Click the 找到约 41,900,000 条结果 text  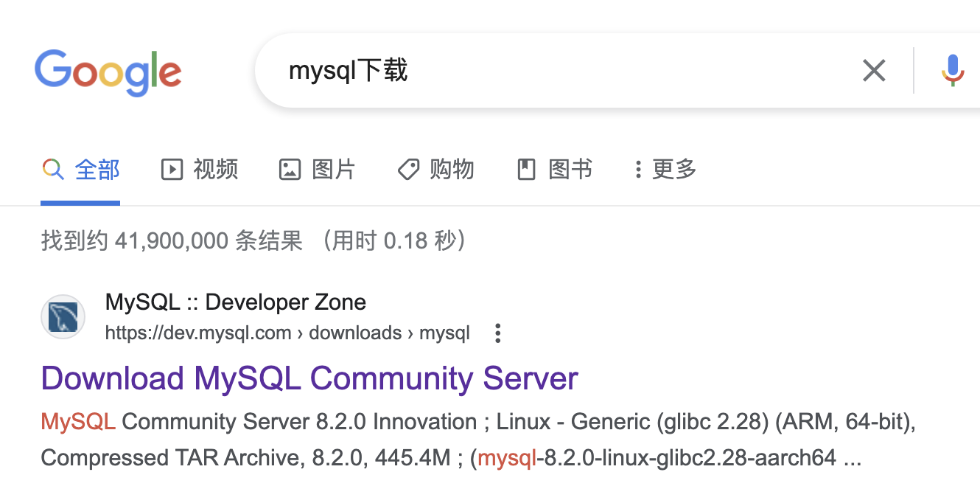click(172, 240)
